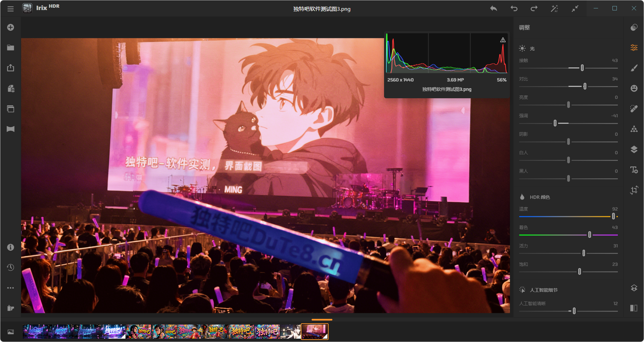
Task: Click the revert back arrow in title bar
Action: pyautogui.click(x=493, y=8)
